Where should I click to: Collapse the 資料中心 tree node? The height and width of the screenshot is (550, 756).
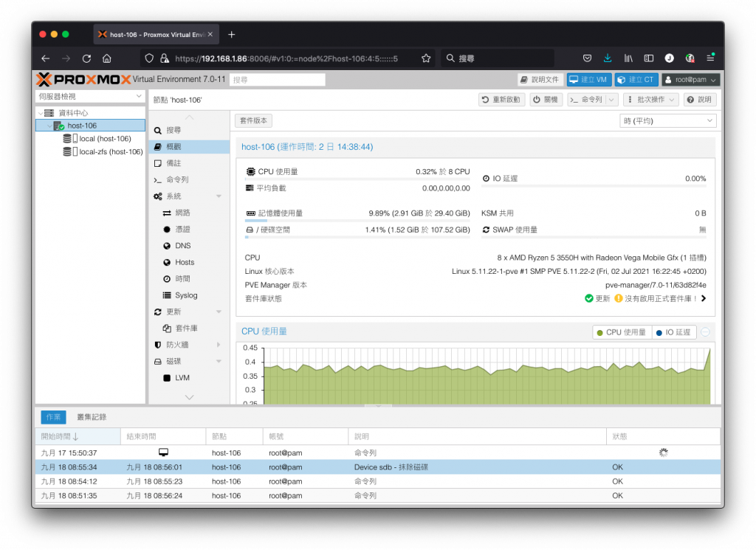point(41,113)
